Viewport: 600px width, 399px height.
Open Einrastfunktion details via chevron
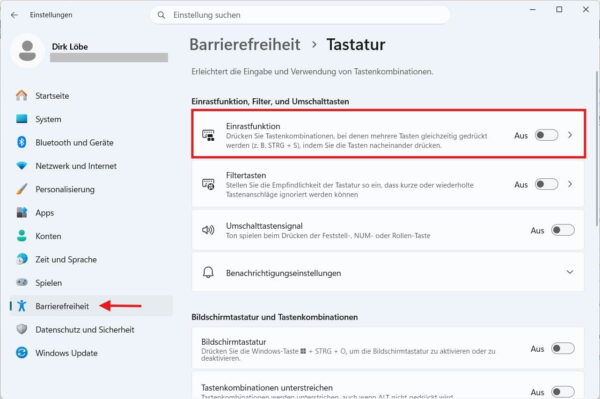[570, 135]
